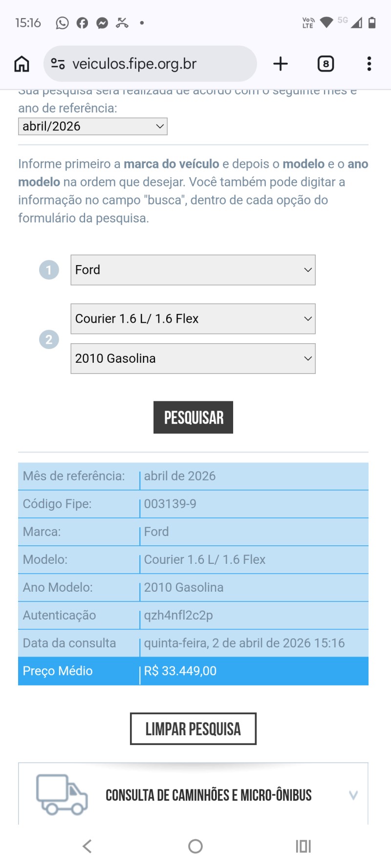Select the Preço Médio result row

[x=193, y=671]
